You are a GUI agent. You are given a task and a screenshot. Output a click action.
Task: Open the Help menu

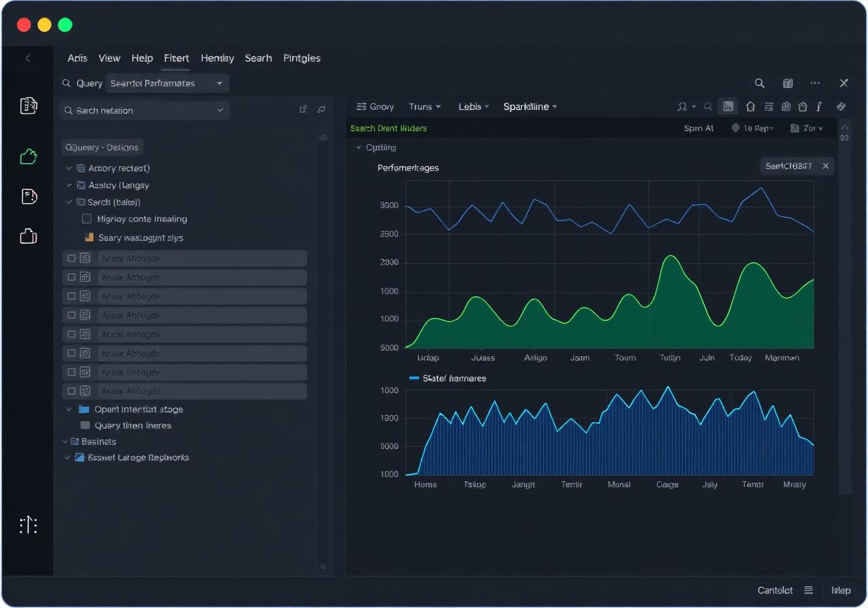coord(142,58)
